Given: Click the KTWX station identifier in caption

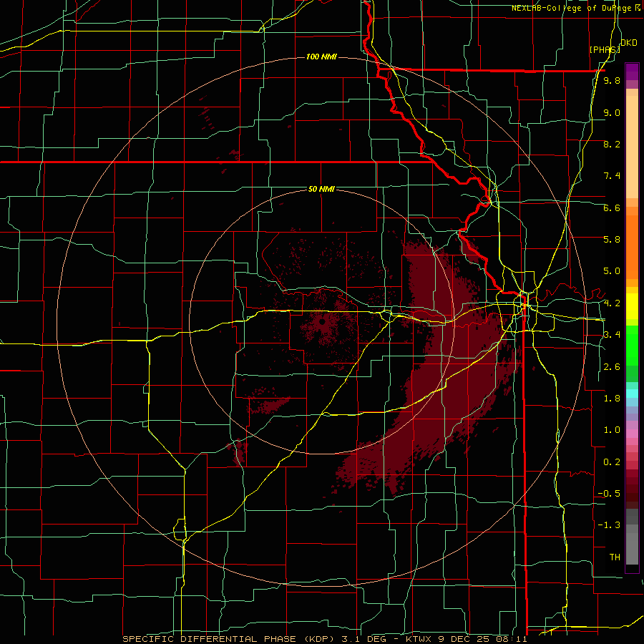Looking at the screenshot, I should 419,639.
